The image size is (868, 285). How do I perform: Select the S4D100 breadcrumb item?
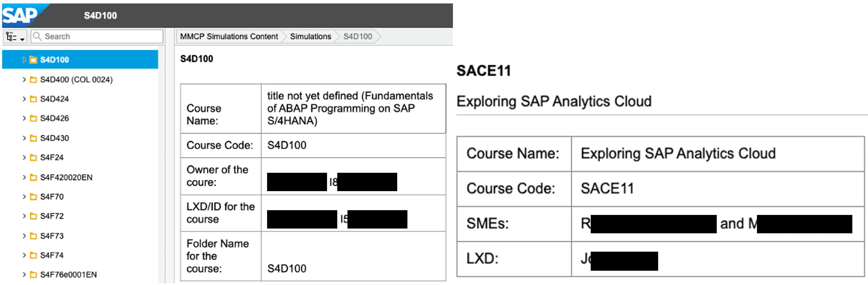(357, 36)
